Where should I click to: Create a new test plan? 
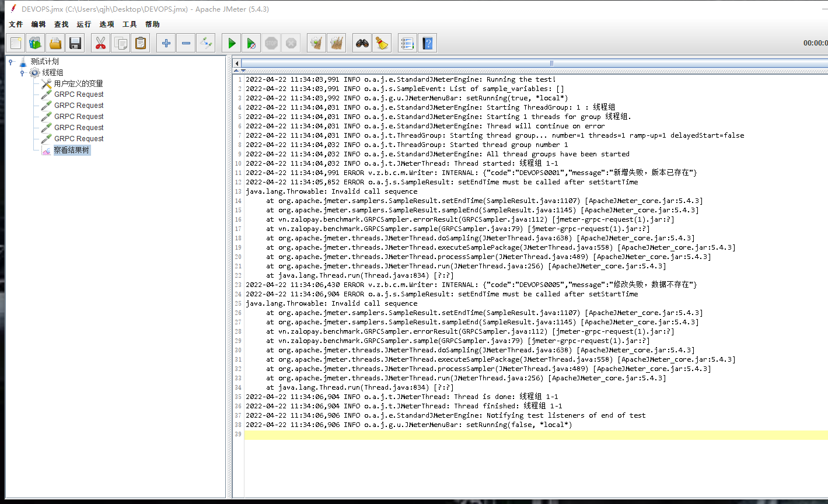coord(16,43)
